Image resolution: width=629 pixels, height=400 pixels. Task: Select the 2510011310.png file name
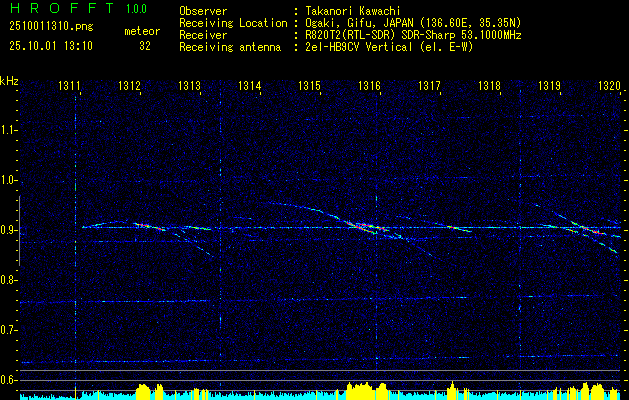click(51, 27)
